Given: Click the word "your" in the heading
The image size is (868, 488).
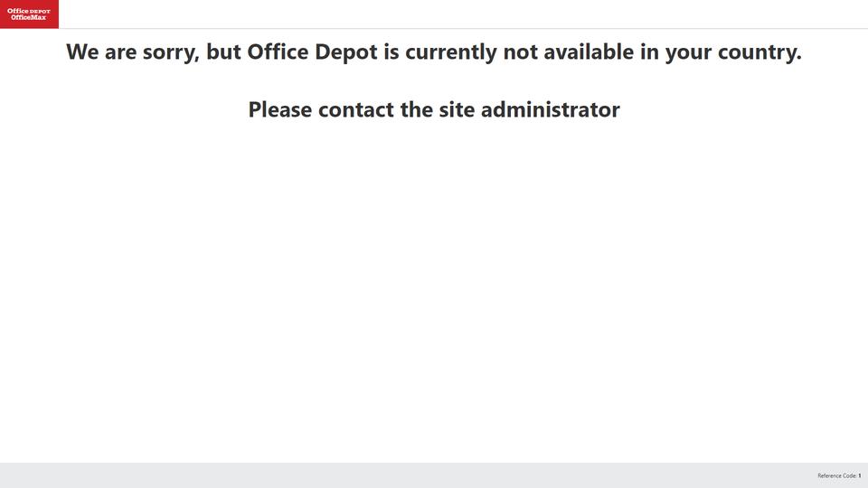Looking at the screenshot, I should [688, 52].
